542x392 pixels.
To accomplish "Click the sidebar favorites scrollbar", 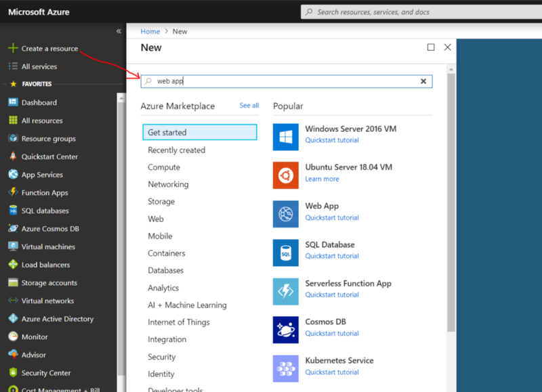I will (121, 238).
